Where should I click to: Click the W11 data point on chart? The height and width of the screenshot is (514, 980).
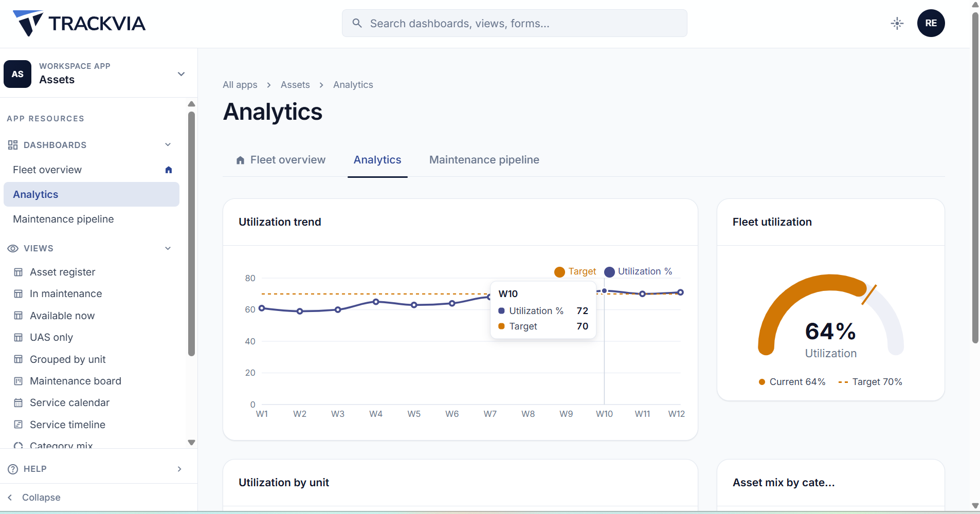pyautogui.click(x=642, y=294)
